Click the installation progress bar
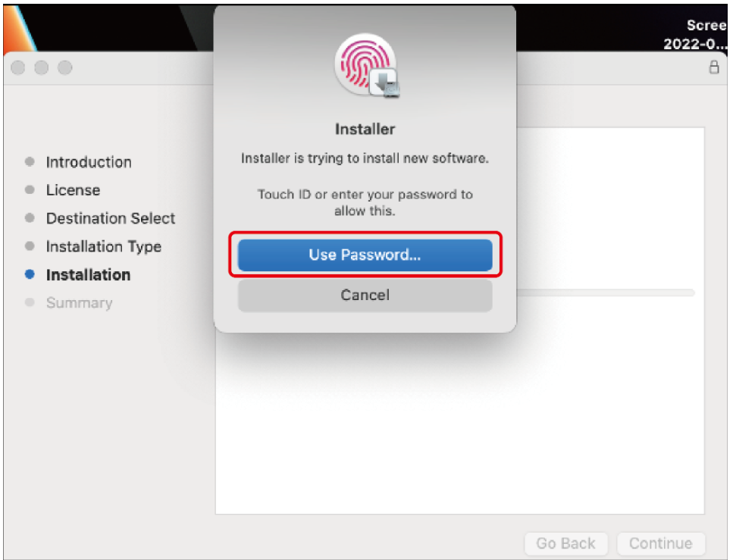Image resolution: width=733 pixels, height=560 pixels. [x=606, y=293]
